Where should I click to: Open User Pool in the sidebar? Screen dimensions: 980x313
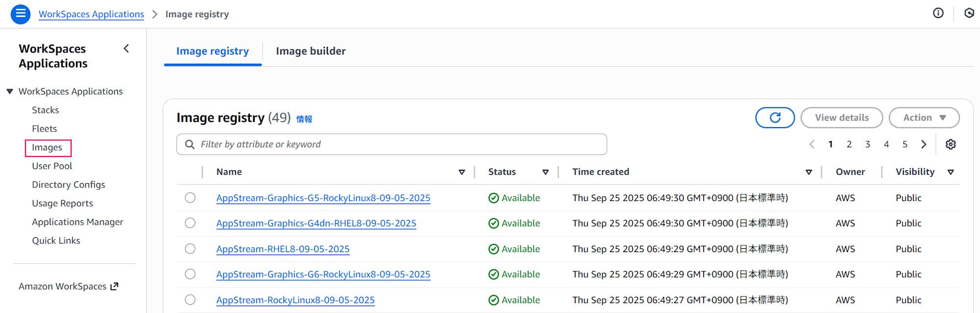pyautogui.click(x=52, y=166)
